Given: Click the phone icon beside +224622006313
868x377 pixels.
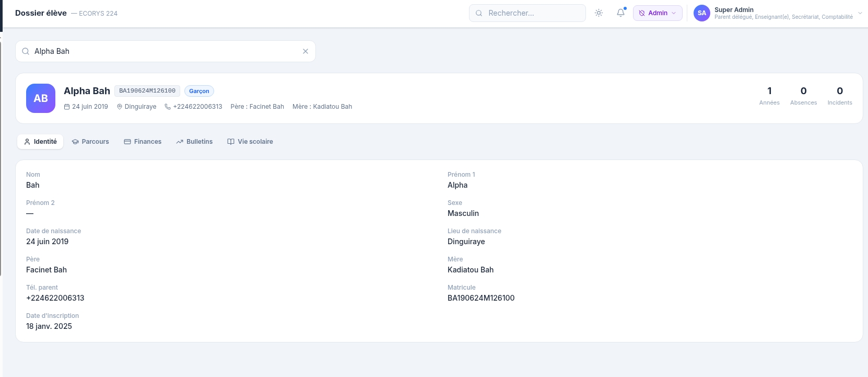Looking at the screenshot, I should click(x=168, y=107).
